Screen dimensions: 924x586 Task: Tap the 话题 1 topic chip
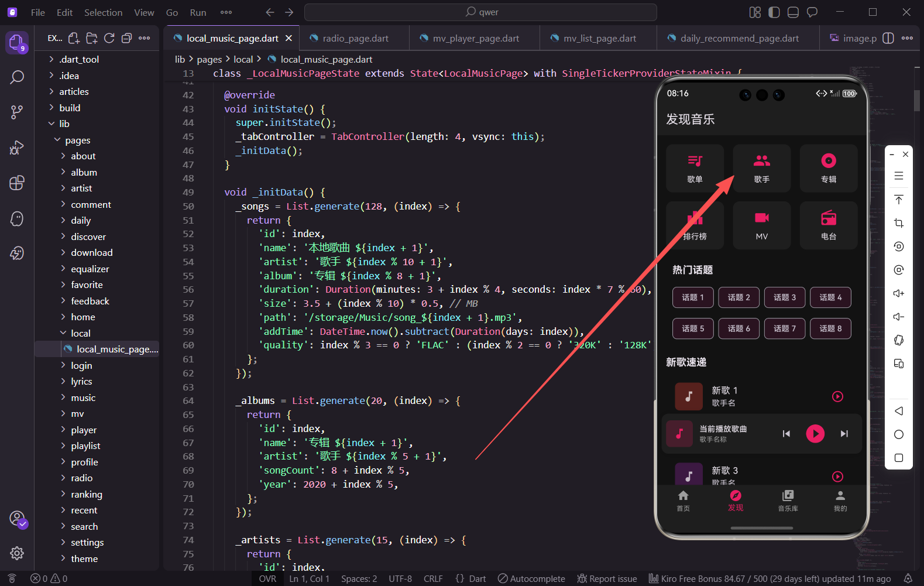pyautogui.click(x=693, y=297)
